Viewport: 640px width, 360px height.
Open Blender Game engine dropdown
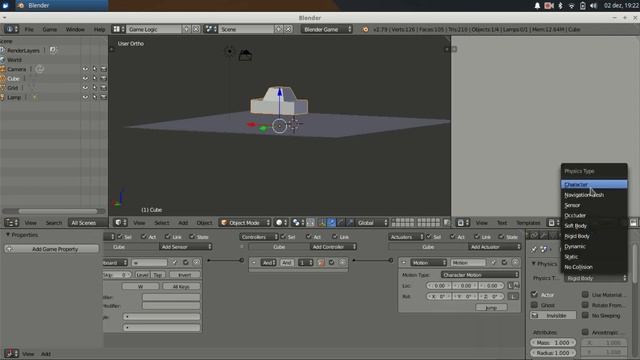tap(327, 29)
